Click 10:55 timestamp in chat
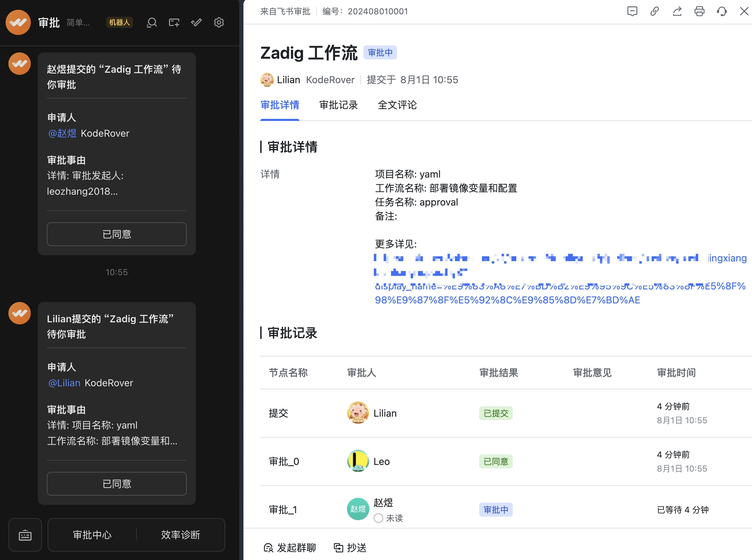The height and width of the screenshot is (560, 752). click(x=117, y=272)
